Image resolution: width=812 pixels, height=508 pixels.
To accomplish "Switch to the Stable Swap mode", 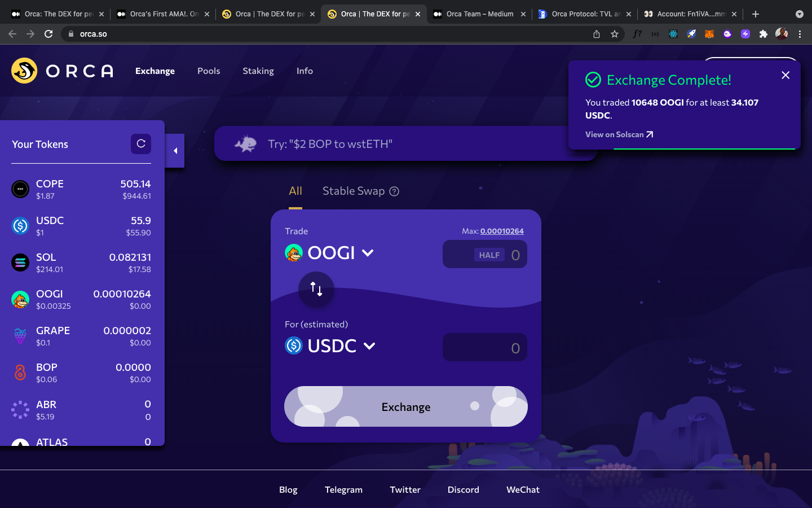I will point(354,191).
